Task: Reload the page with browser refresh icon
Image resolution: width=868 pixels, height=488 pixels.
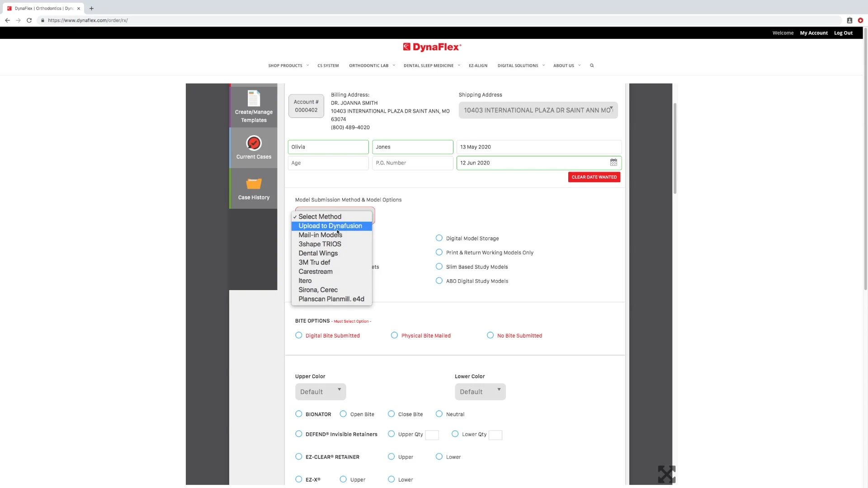Action: 29,20
